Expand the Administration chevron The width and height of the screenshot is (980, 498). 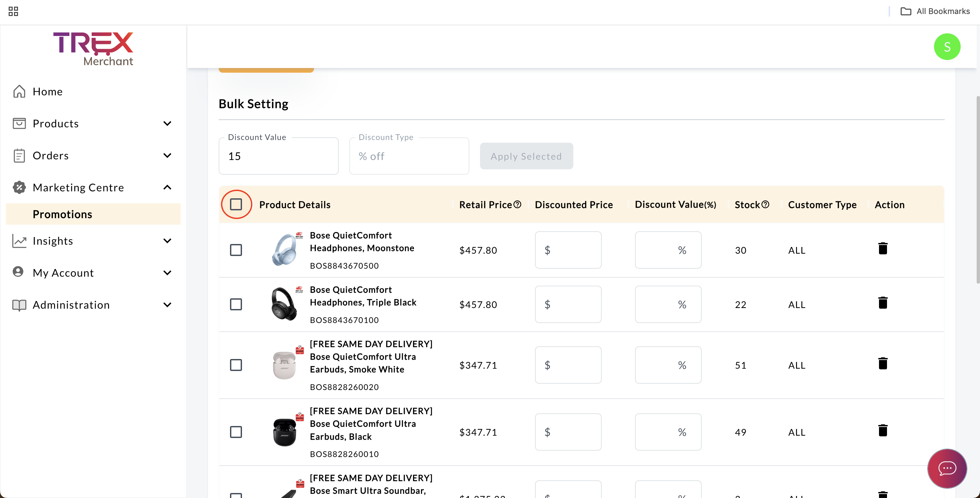click(167, 305)
